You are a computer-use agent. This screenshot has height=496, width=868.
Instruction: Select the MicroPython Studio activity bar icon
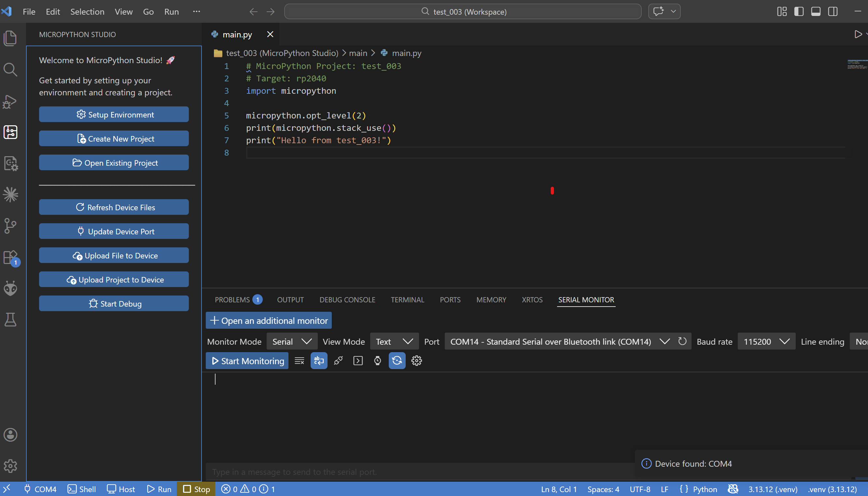point(10,132)
